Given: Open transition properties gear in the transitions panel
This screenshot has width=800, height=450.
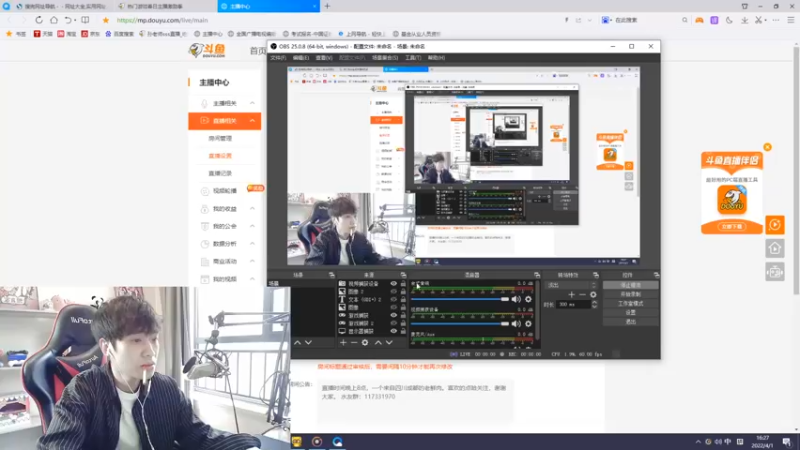Looking at the screenshot, I should point(593,294).
